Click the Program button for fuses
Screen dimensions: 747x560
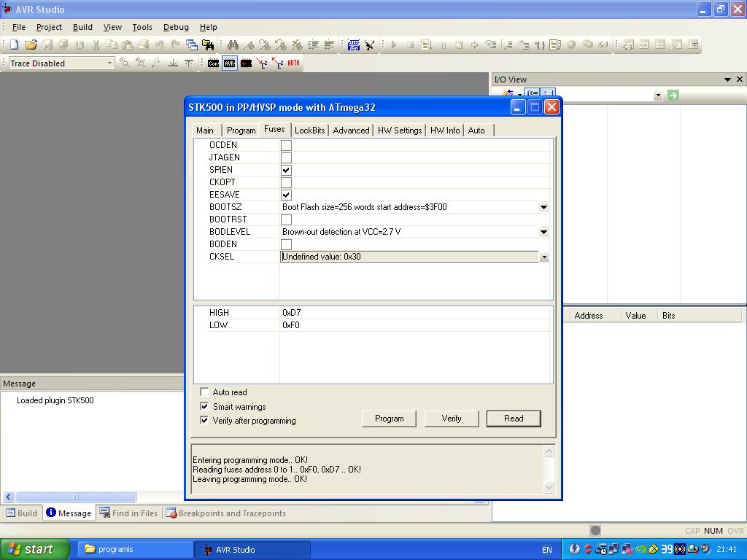click(390, 419)
